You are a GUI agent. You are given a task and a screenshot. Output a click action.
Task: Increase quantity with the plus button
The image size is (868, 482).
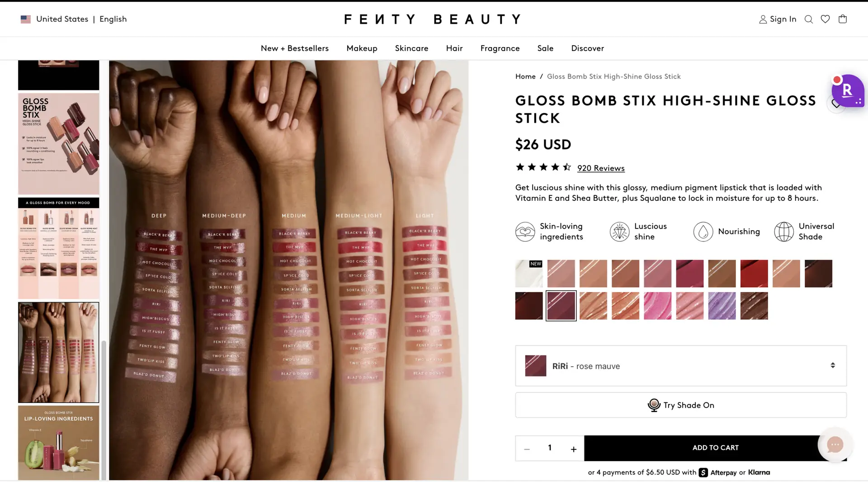coord(573,449)
